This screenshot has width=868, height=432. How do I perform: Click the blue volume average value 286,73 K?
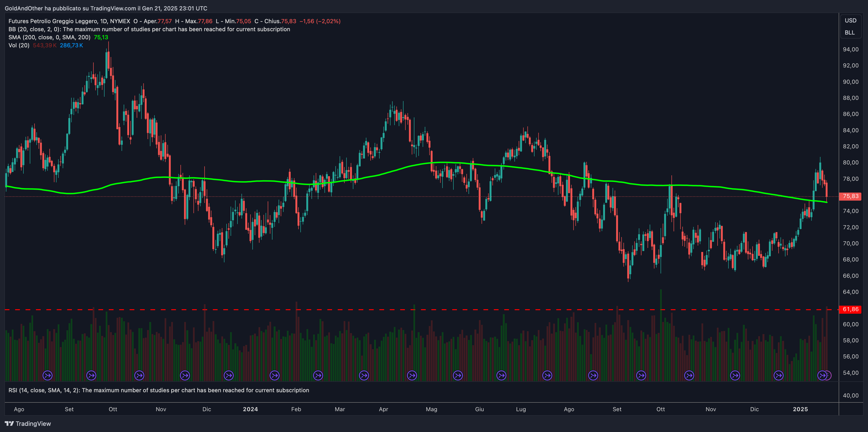pos(71,45)
